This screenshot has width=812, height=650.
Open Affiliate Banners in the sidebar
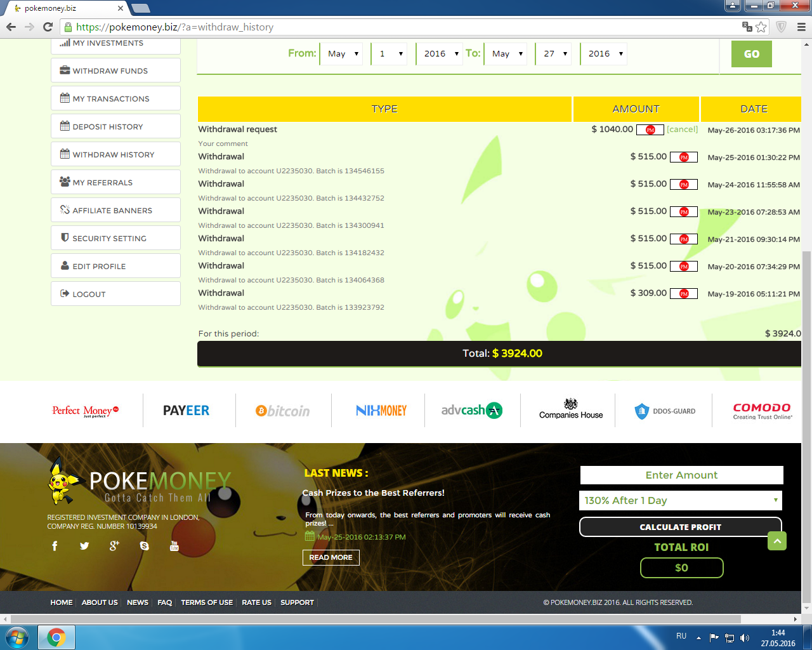[x=115, y=210]
